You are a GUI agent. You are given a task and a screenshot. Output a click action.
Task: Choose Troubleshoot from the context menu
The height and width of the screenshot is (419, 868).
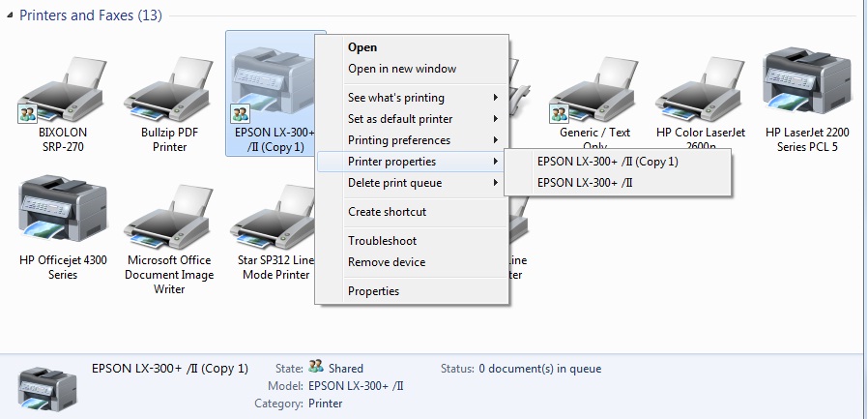coord(412,241)
